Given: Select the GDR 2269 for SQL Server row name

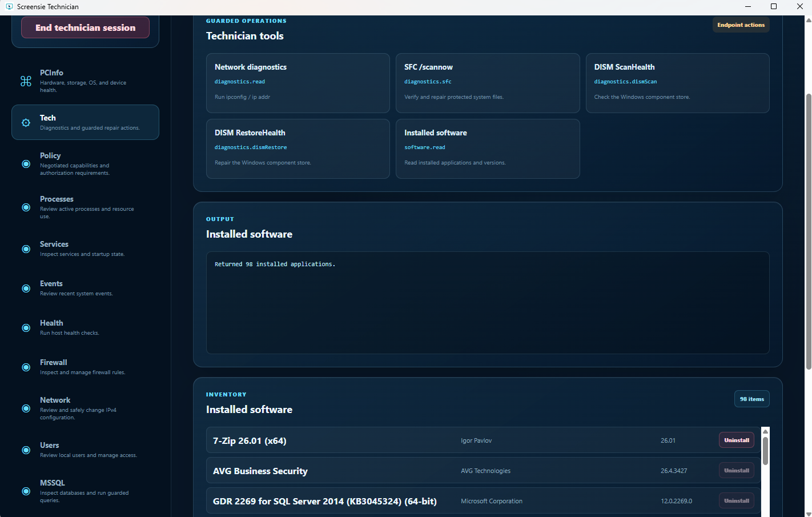Looking at the screenshot, I should point(325,502).
